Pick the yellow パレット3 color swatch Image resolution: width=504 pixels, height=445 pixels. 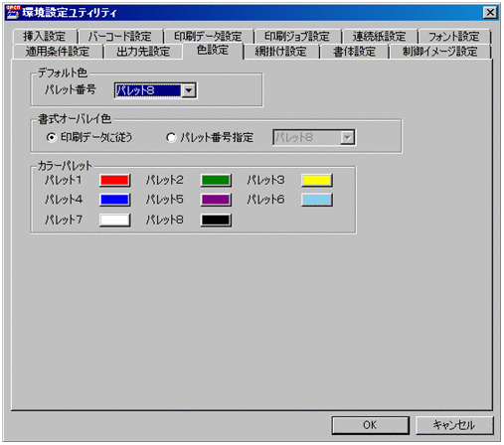[x=317, y=181]
